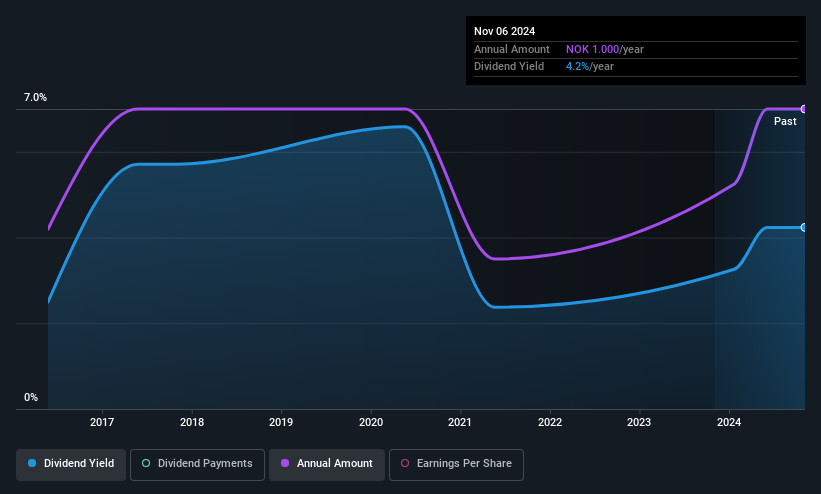821x494 pixels.
Task: Toggle the Dividend Yield legend button
Action: click(71, 465)
